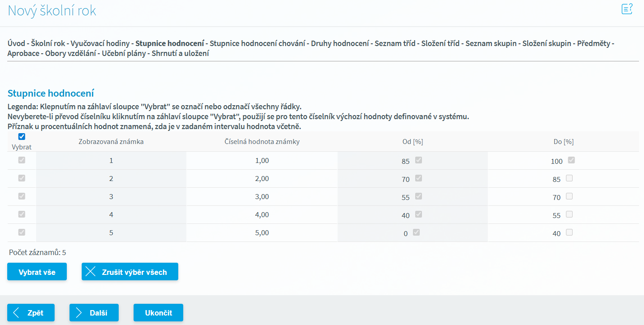644x325 pixels.
Task: Jump to Shrnutí a uložení step
Action: point(181,53)
